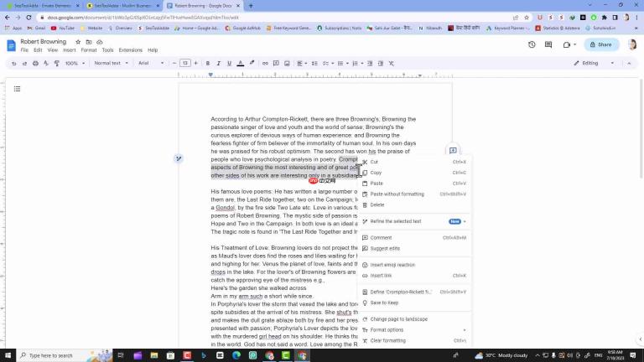Screen dimensions: 644x362
Task: Choose Save to Keep
Action: pyautogui.click(x=415, y=303)
